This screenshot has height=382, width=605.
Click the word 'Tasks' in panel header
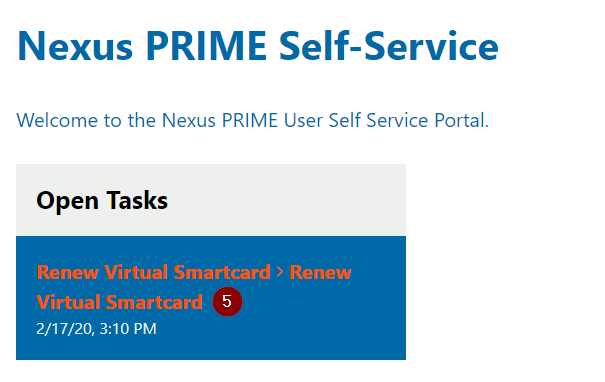point(137,200)
